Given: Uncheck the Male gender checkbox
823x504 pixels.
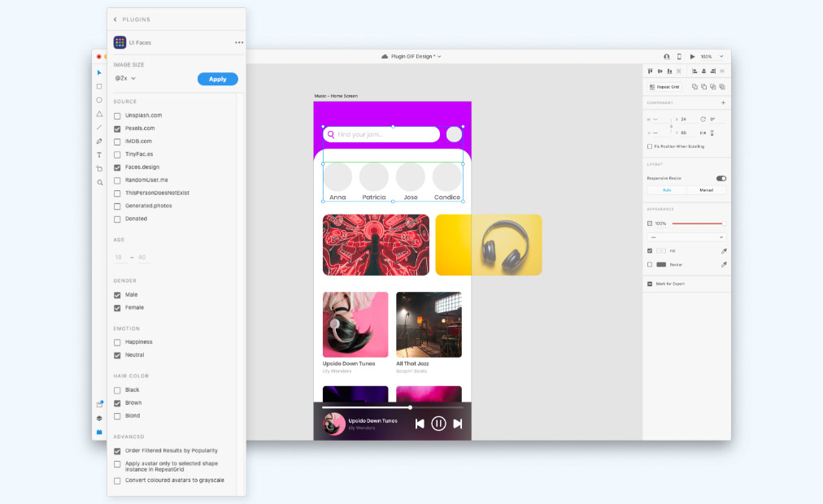Looking at the screenshot, I should 117,295.
